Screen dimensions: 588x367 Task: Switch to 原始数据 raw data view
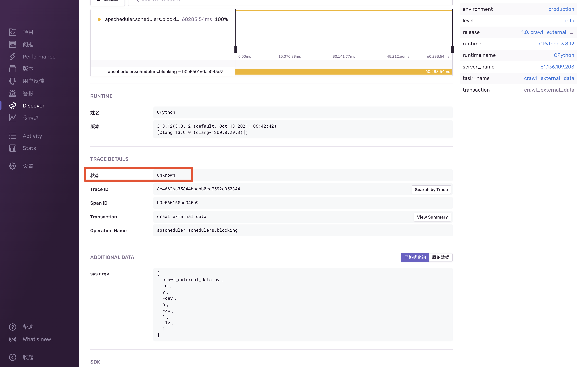coord(441,257)
